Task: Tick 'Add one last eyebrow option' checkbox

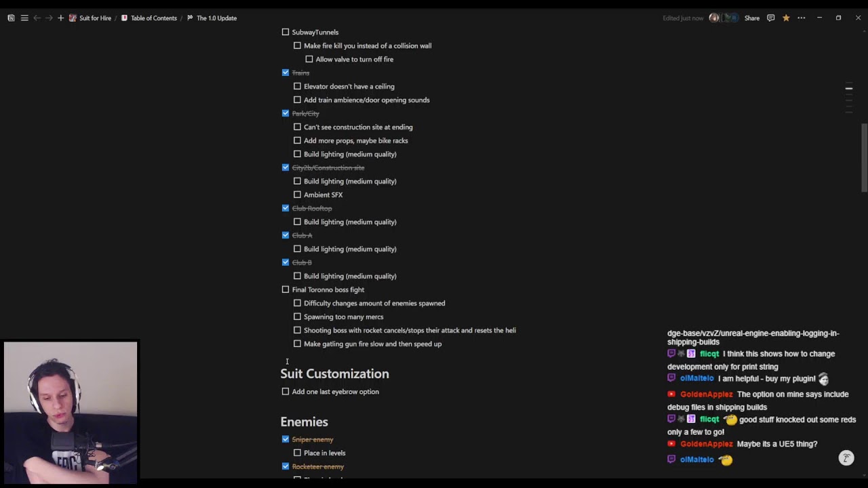Action: point(285,392)
